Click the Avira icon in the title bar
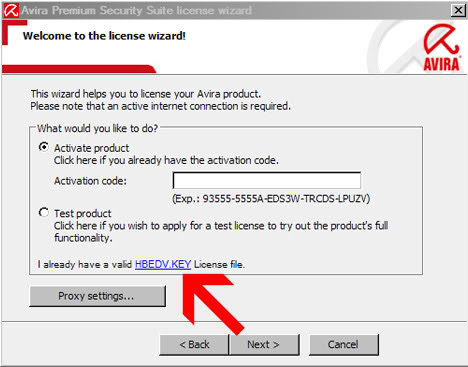The width and height of the screenshot is (468, 367). tap(10, 10)
